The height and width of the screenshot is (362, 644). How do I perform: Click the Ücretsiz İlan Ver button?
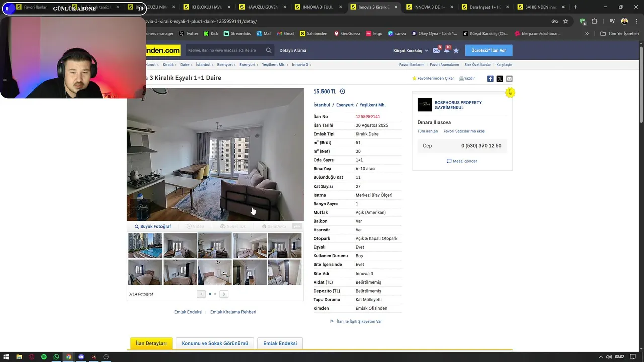click(489, 50)
